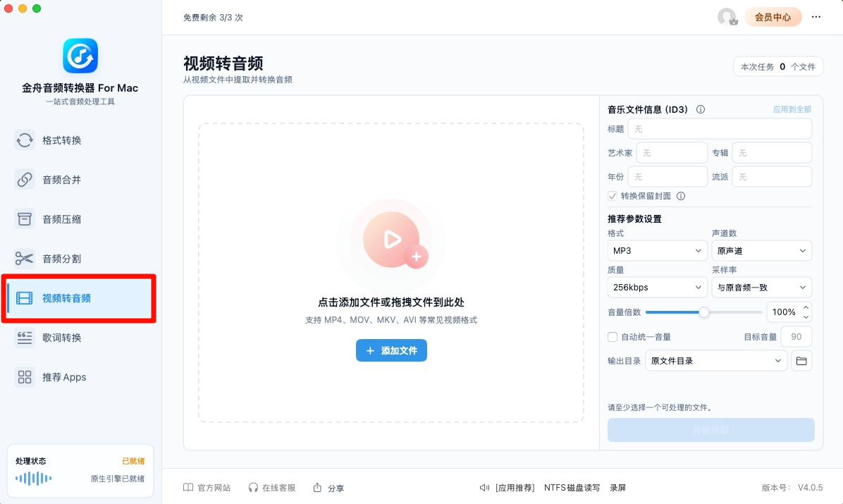Click the 标题 input field
843x504 pixels.
pyautogui.click(x=720, y=129)
